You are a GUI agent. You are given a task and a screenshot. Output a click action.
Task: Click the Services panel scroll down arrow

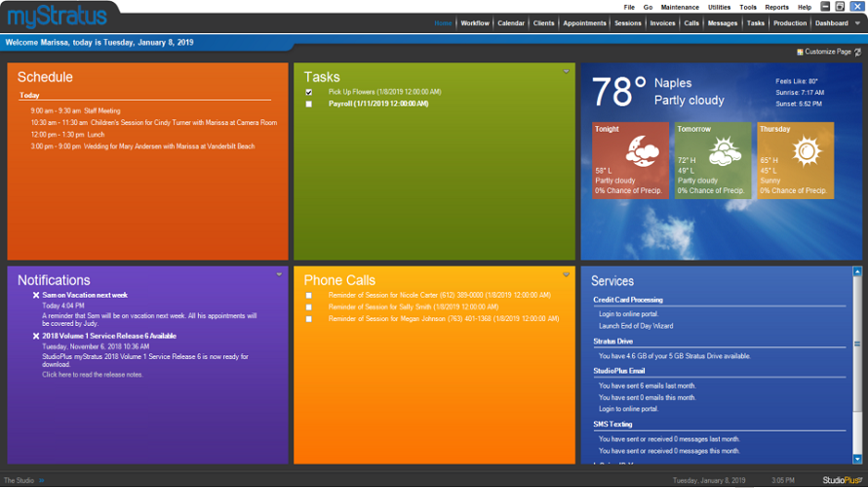(857, 459)
